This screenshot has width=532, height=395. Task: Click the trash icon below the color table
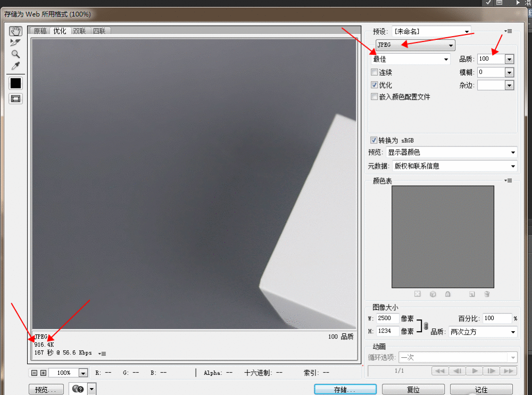coord(487,293)
